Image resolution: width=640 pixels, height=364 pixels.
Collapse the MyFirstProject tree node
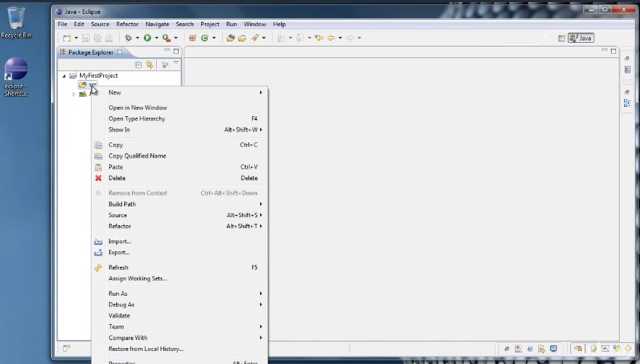coord(64,76)
